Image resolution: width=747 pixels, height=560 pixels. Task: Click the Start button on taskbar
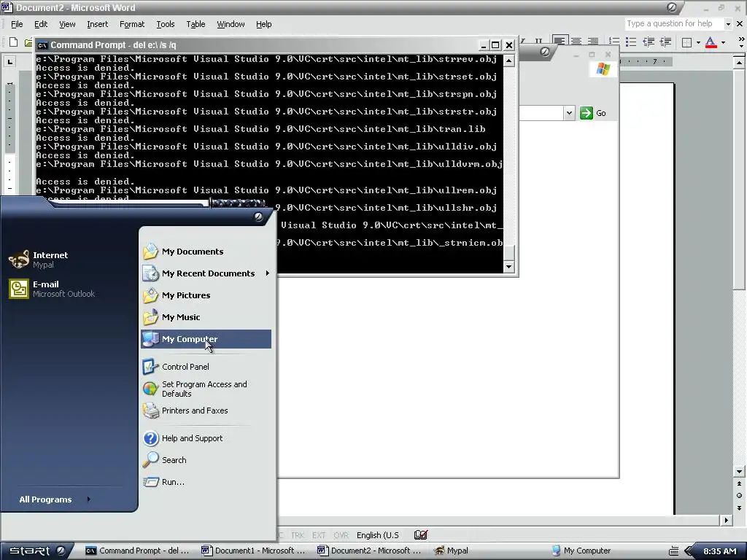point(37,551)
